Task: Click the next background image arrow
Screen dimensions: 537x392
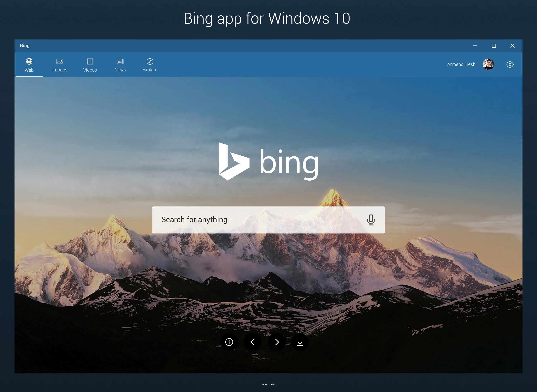Action: tap(277, 341)
